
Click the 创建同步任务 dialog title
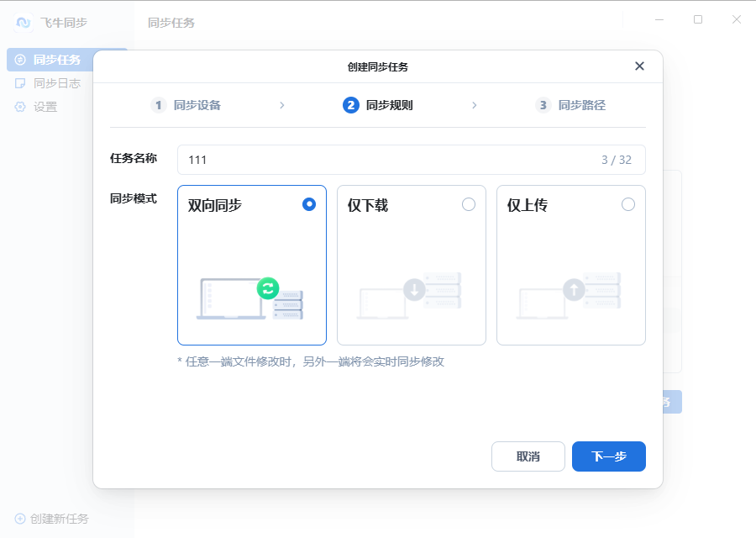(x=377, y=67)
